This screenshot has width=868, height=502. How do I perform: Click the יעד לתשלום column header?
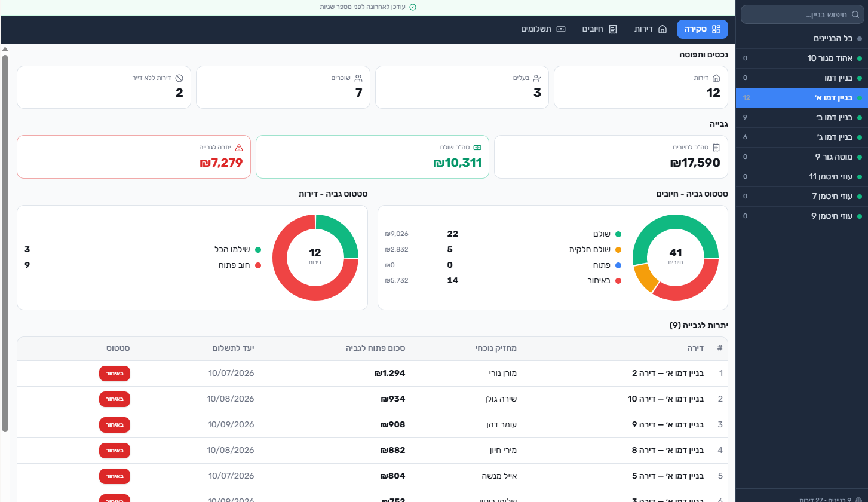click(x=234, y=348)
